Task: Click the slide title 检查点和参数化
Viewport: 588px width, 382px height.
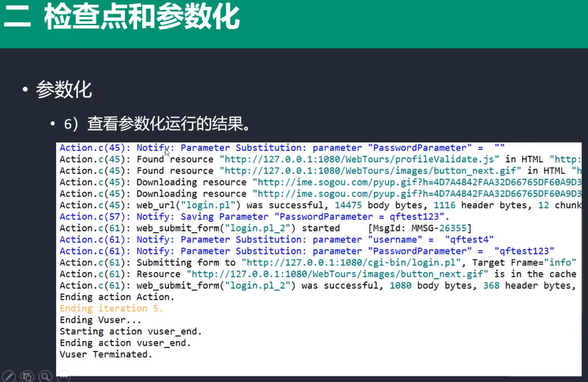Action: tap(142, 17)
